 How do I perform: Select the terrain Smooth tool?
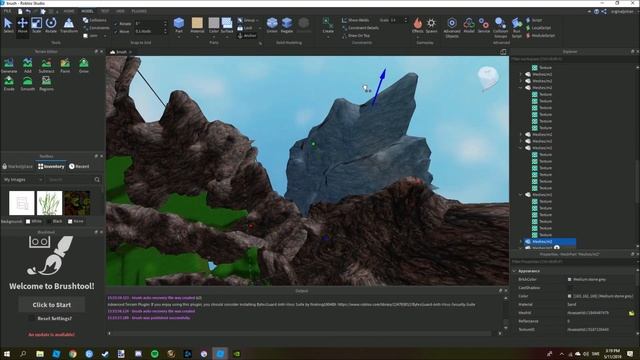tap(28, 83)
